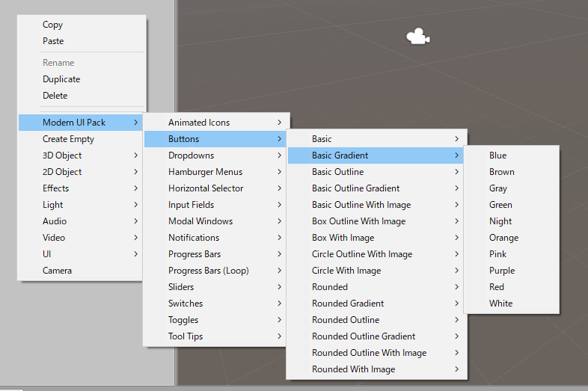This screenshot has height=391, width=588.
Task: Open the Animated Icons submenu
Action: 216,123
